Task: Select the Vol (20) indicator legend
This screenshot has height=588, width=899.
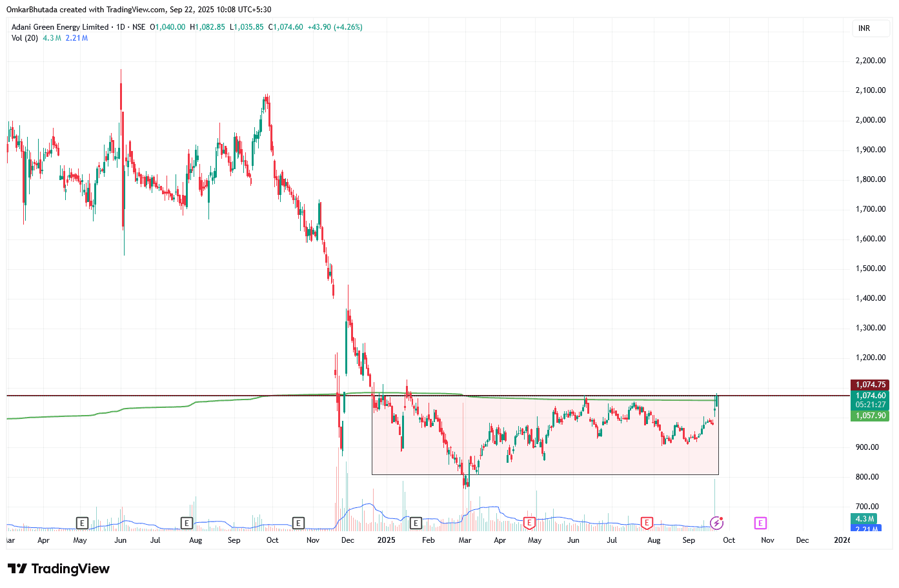Action: click(x=25, y=38)
